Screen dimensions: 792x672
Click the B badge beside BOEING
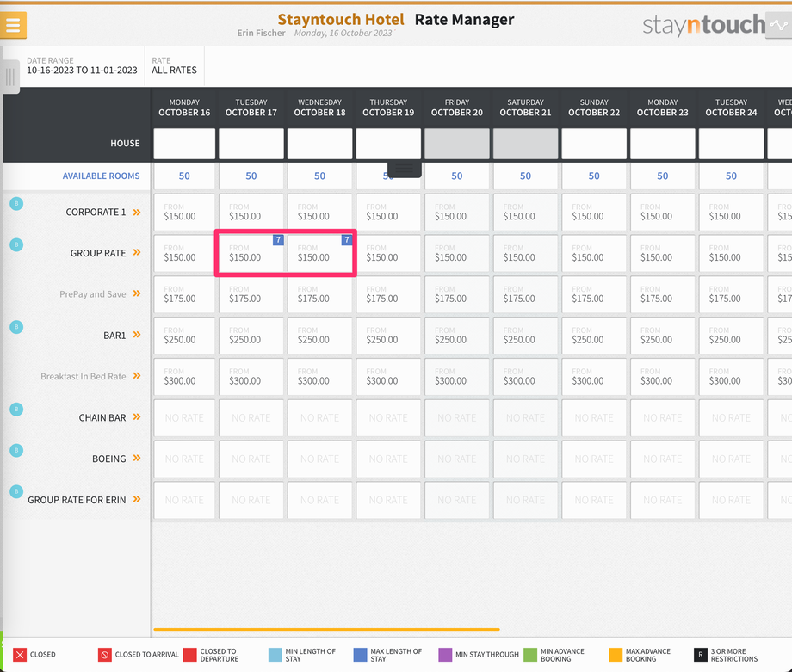pos(16,450)
